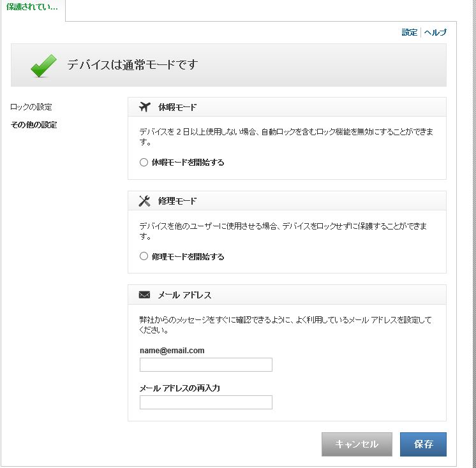Image resolution: width=476 pixels, height=468 pixels.
Task: Click the 修理モード section header title
Action: point(177,201)
